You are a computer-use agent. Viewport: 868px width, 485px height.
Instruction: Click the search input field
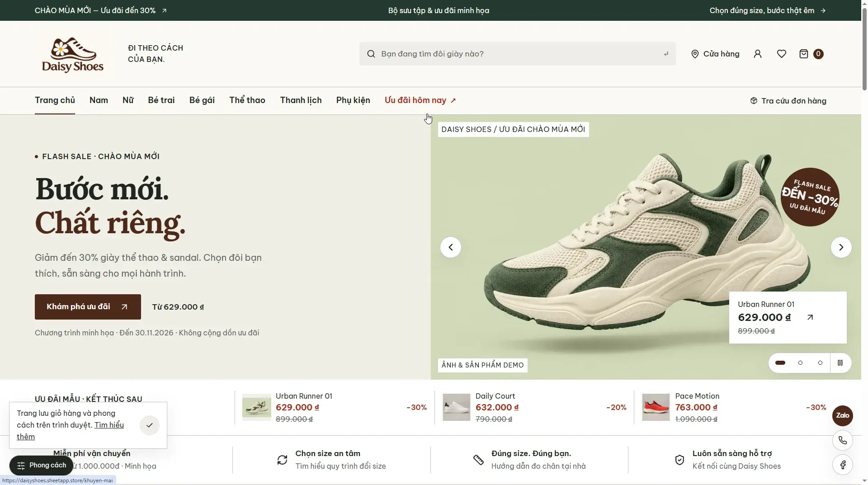[518, 54]
